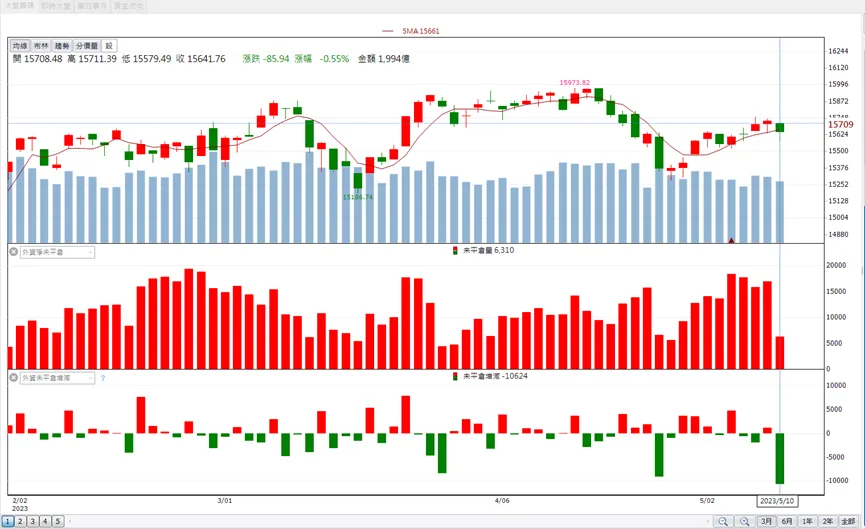This screenshot has height=529, width=865.
Task: Switch to page 3 layout
Action: (x=33, y=521)
